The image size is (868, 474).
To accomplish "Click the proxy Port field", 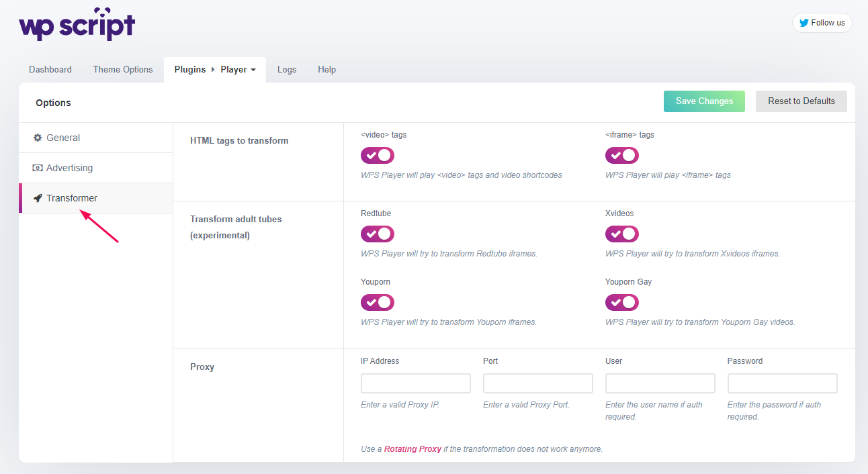I will coord(538,383).
